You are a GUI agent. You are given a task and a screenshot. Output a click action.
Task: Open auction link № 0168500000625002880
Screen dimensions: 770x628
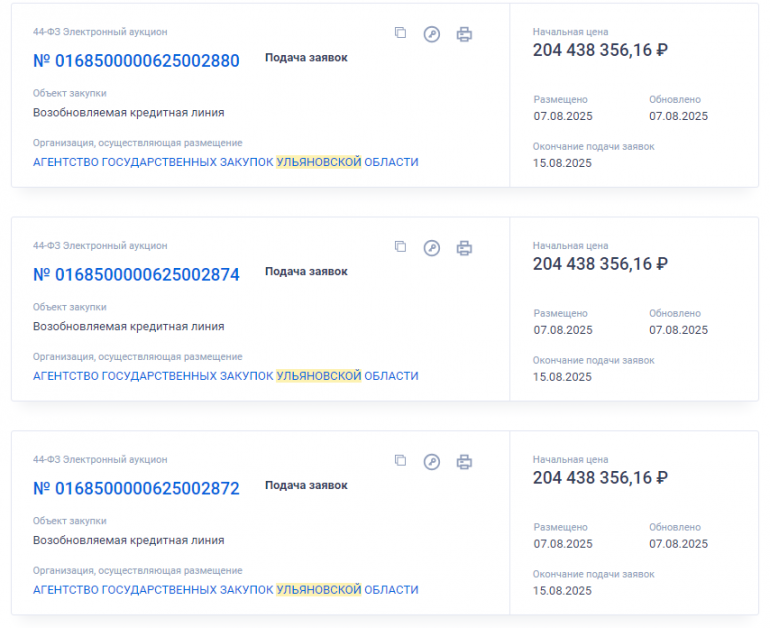136,61
